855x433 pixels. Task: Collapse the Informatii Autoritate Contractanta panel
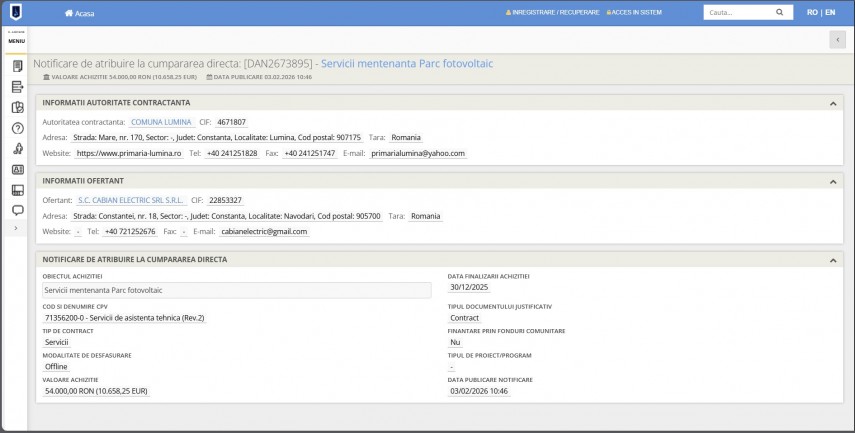coord(833,103)
